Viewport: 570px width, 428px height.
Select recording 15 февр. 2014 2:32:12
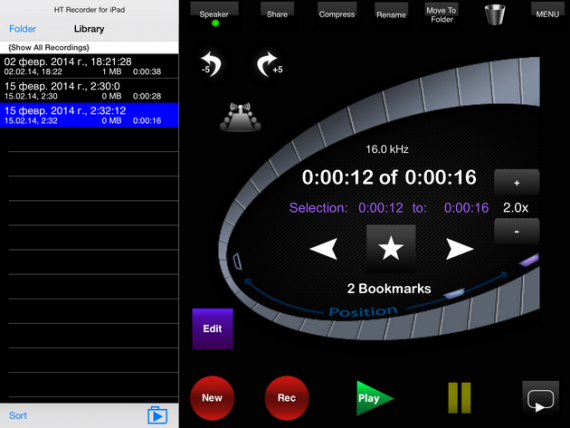89,115
